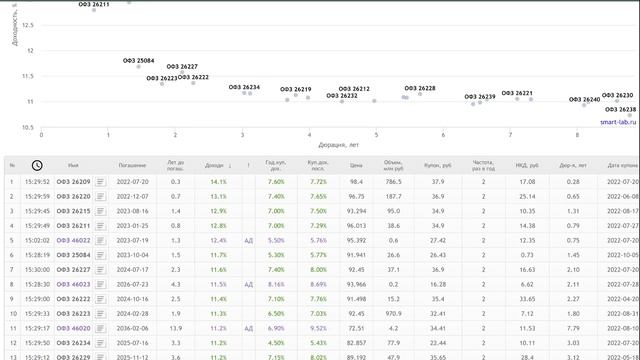Click volume value 786.5
Screen dimensions: 640x360
pyautogui.click(x=393, y=182)
